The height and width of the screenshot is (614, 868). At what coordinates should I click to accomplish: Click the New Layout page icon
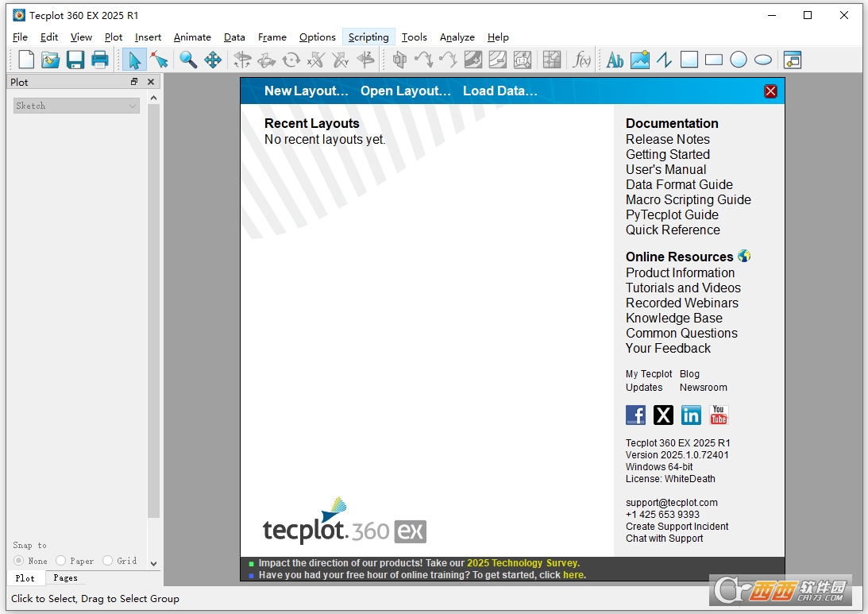click(26, 60)
